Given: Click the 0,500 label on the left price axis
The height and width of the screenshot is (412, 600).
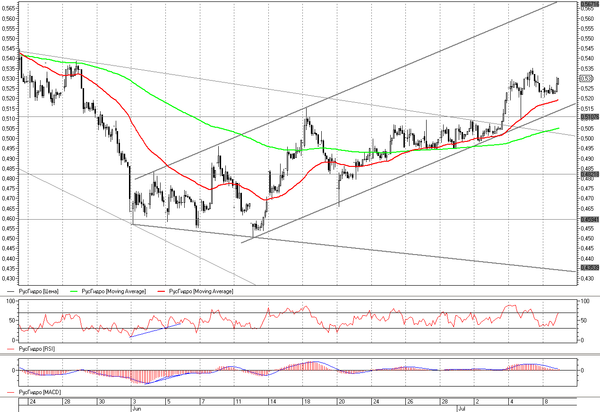Looking at the screenshot, I should (8, 138).
